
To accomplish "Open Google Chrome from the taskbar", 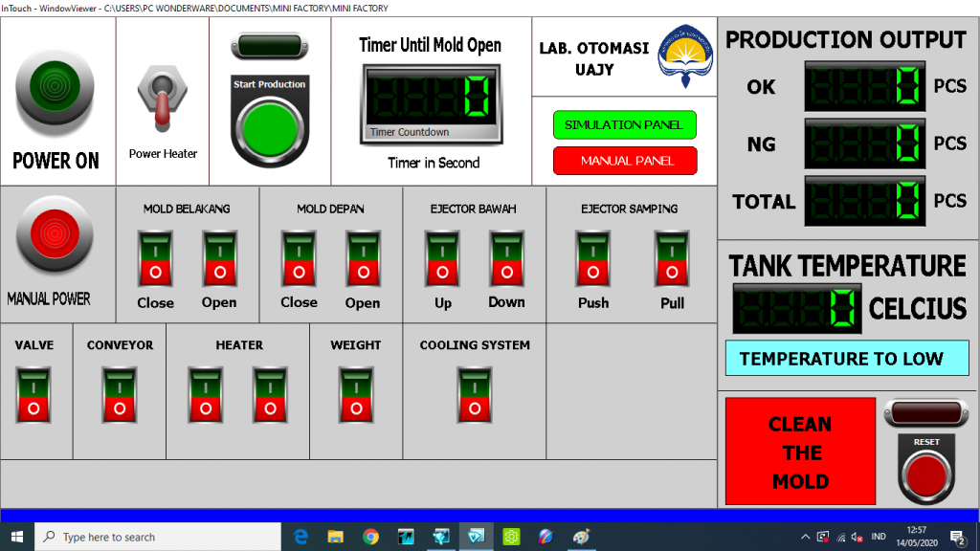I will tap(370, 537).
